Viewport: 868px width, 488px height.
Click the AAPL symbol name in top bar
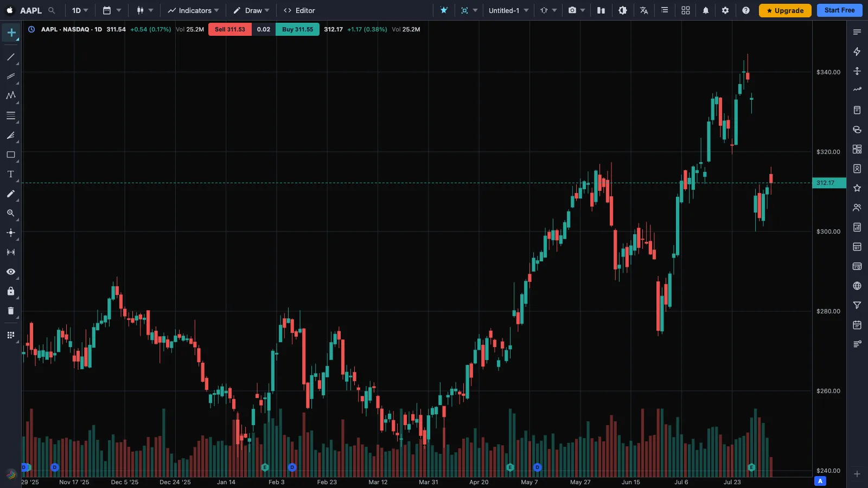(x=31, y=10)
